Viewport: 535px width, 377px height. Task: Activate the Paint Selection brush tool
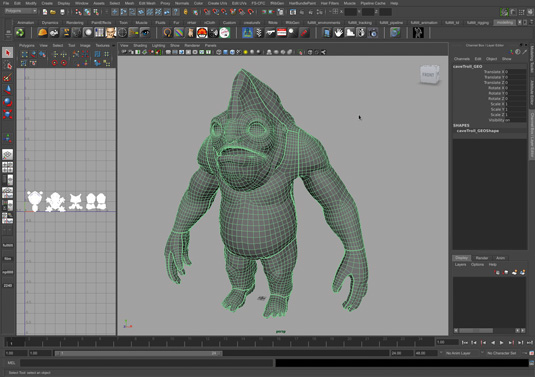coord(8,78)
